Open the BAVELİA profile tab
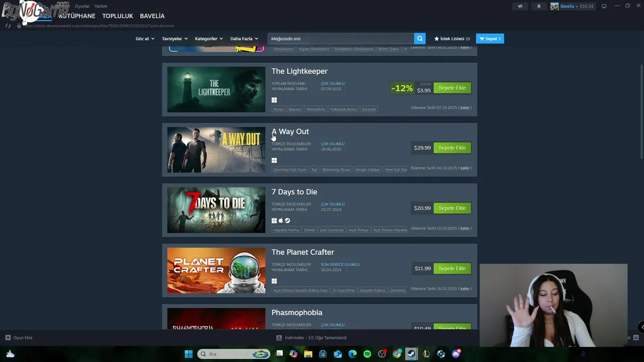 point(152,16)
